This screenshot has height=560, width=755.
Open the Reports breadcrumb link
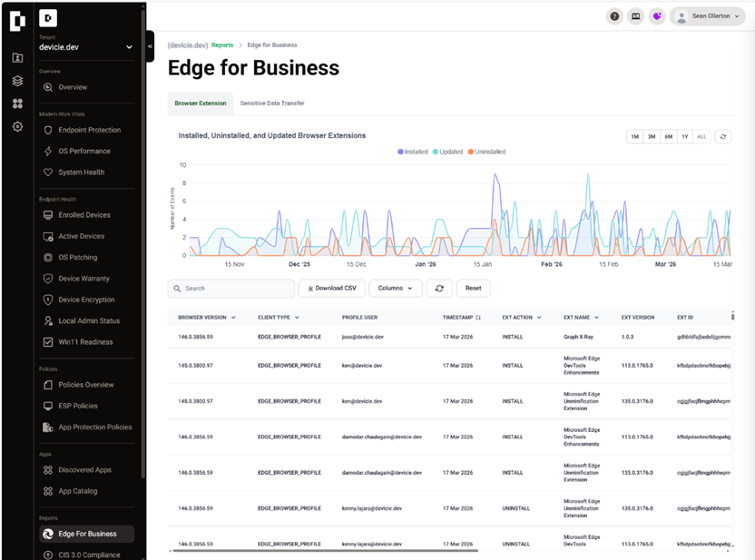[221, 43]
